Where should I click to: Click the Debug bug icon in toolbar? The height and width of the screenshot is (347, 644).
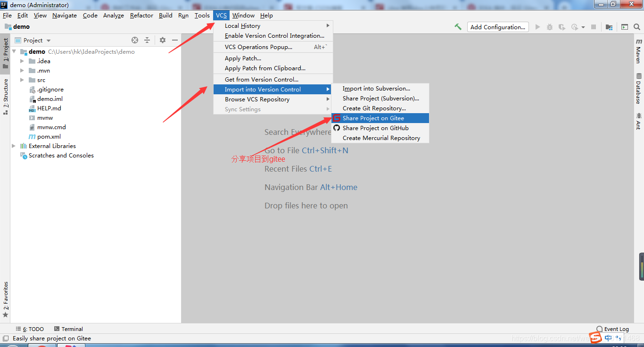[550, 27]
